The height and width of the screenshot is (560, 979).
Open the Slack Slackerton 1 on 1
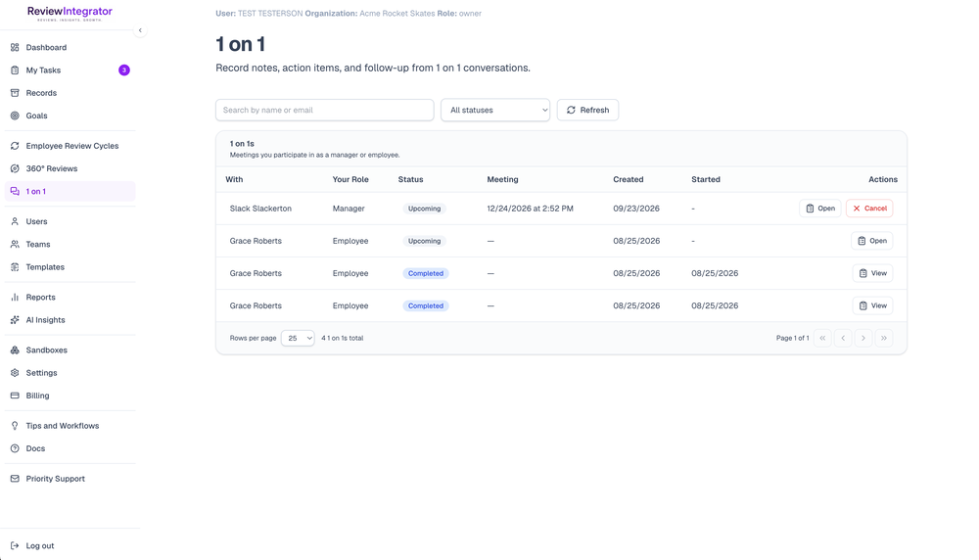[x=820, y=209]
